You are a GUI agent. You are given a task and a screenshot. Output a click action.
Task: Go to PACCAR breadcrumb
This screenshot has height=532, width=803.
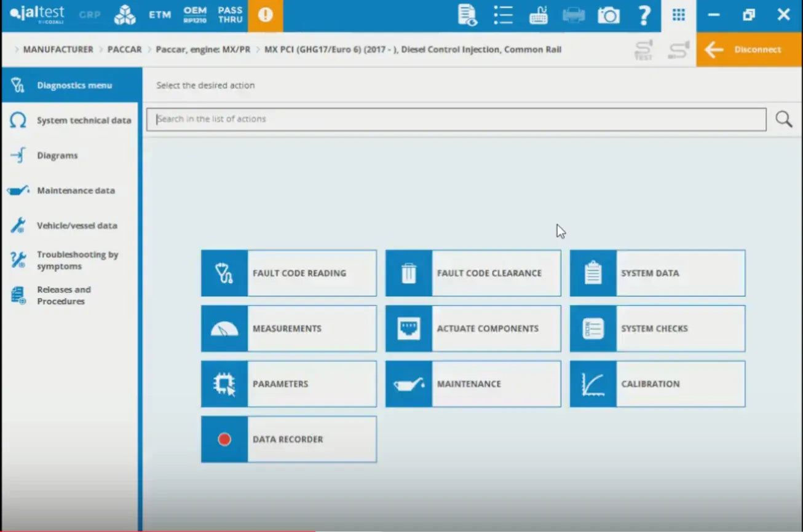[x=125, y=50]
